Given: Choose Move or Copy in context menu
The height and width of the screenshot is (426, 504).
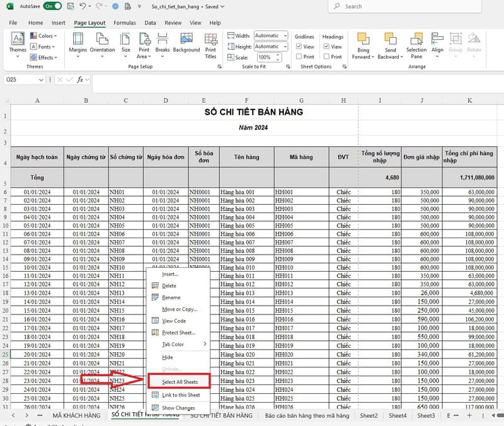Looking at the screenshot, I should (178, 309).
